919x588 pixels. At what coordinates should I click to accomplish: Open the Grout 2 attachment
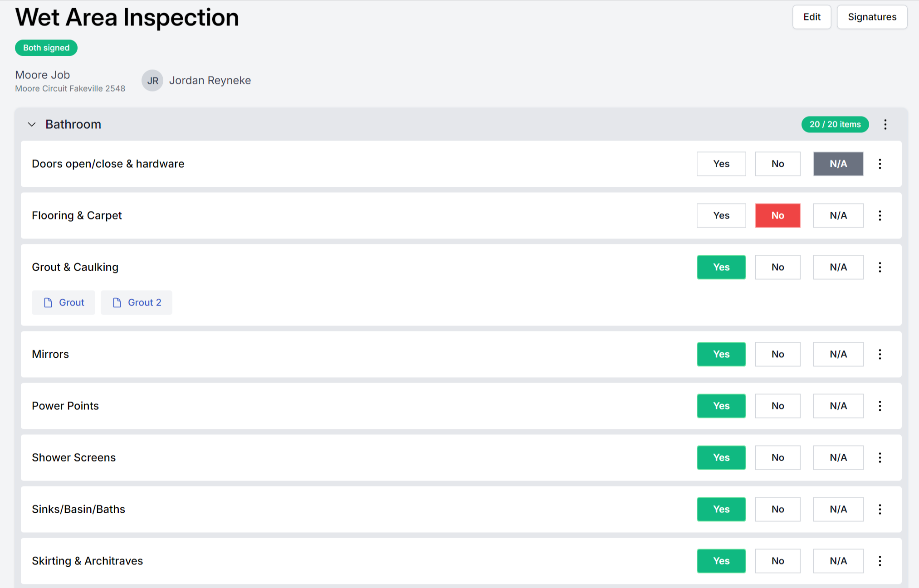pyautogui.click(x=137, y=302)
